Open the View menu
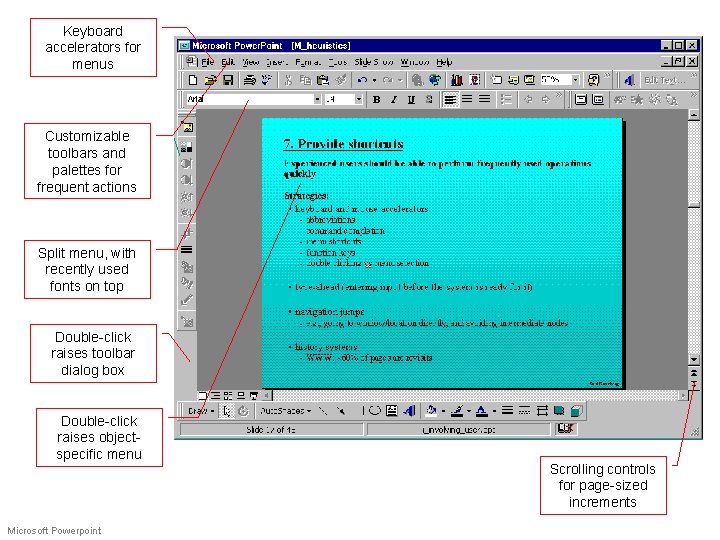Image resolution: width=720 pixels, height=540 pixels. 251,62
